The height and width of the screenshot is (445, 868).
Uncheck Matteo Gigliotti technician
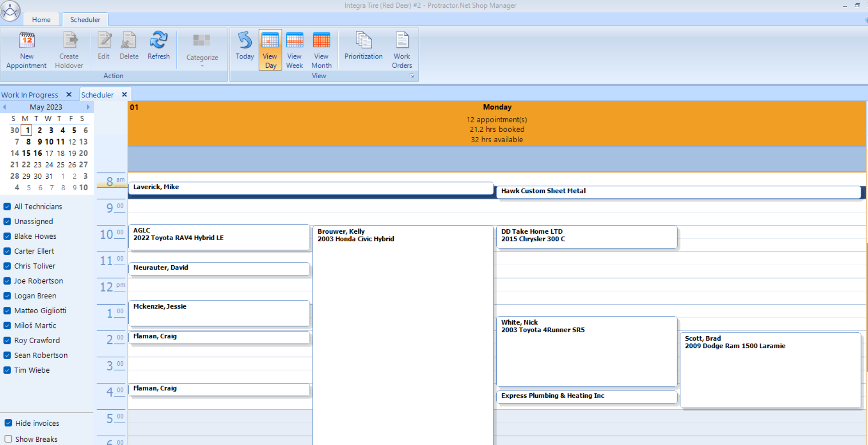[x=7, y=311]
